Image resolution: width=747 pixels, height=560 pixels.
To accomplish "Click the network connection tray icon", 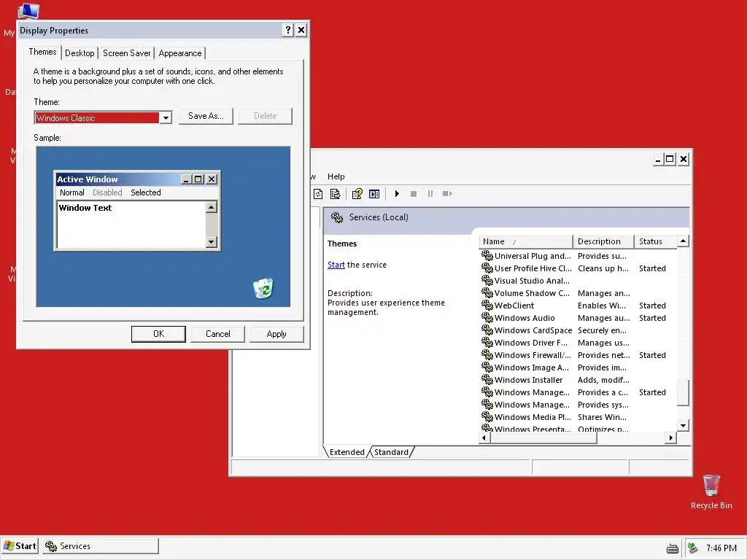I will (x=693, y=548).
